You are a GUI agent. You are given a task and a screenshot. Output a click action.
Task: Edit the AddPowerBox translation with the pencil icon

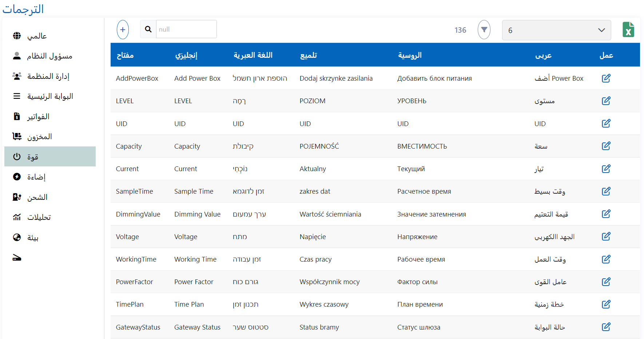[606, 78]
